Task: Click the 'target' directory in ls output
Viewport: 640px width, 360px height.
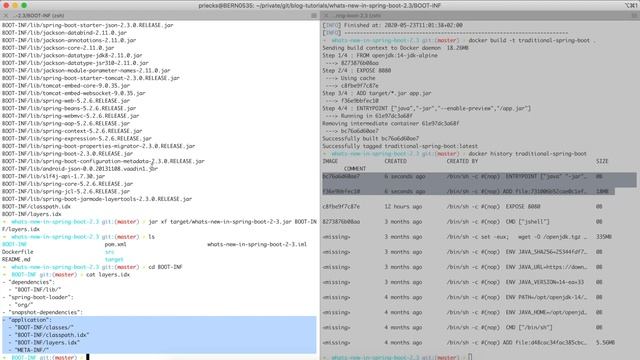Action: click(x=114, y=259)
